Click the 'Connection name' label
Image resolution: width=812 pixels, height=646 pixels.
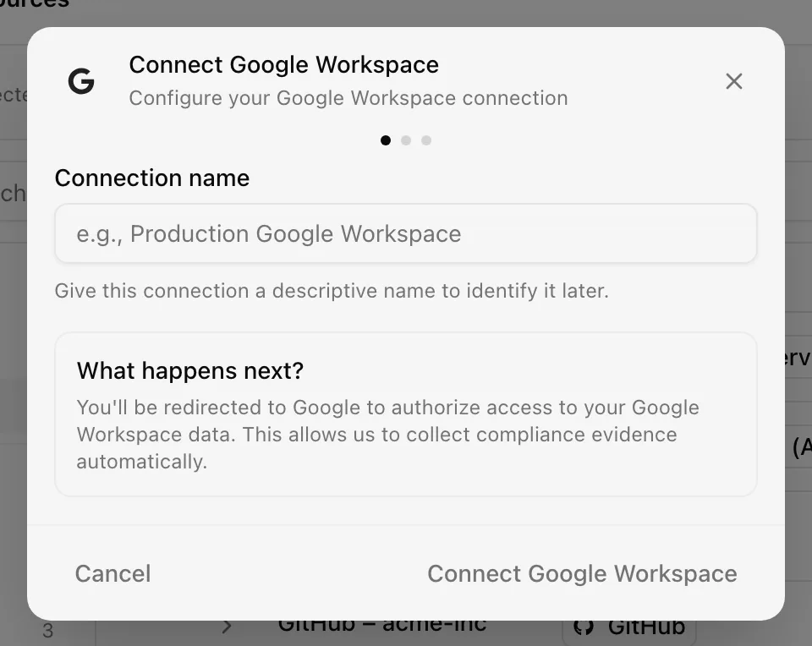[152, 178]
